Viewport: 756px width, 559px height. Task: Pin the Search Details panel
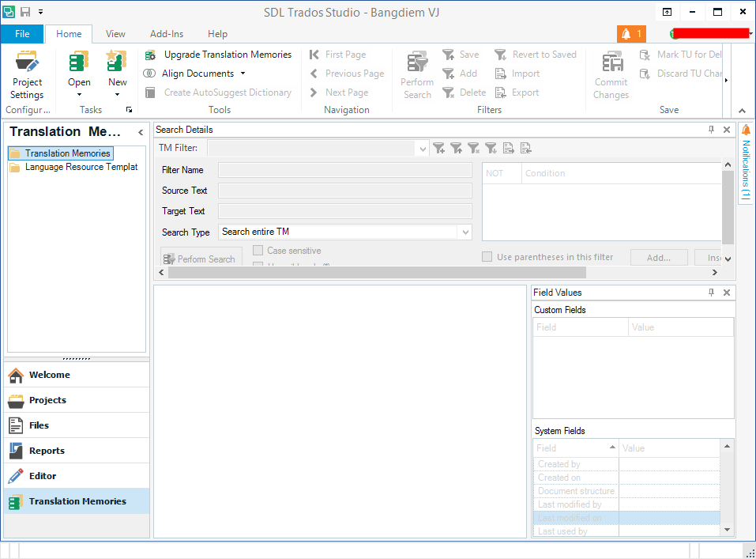(x=711, y=130)
